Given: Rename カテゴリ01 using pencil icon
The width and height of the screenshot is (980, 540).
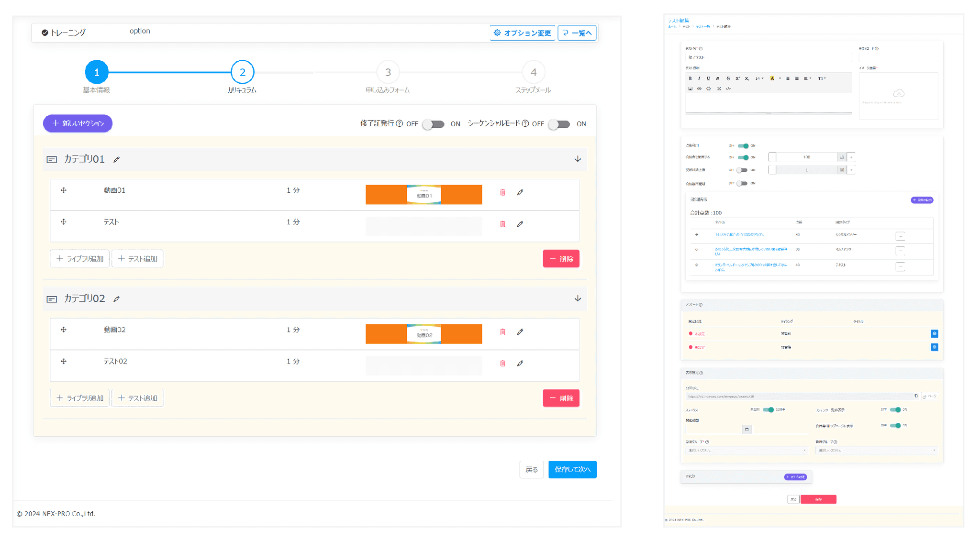Looking at the screenshot, I should click(x=117, y=160).
